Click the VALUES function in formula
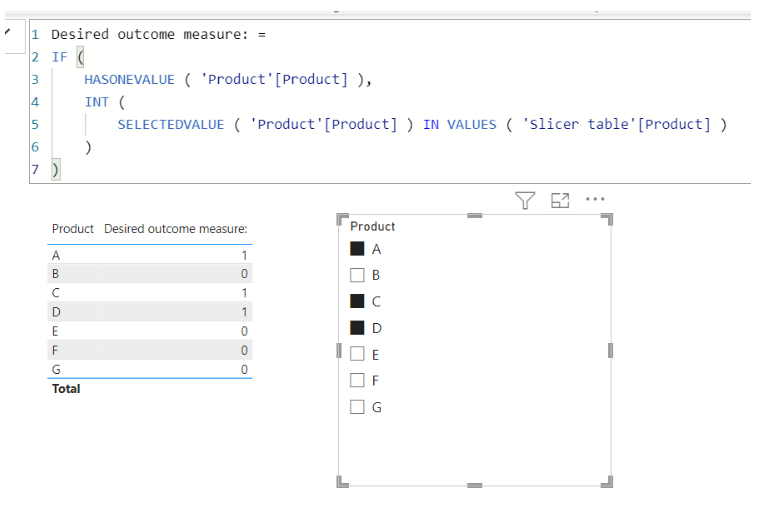 (x=471, y=124)
